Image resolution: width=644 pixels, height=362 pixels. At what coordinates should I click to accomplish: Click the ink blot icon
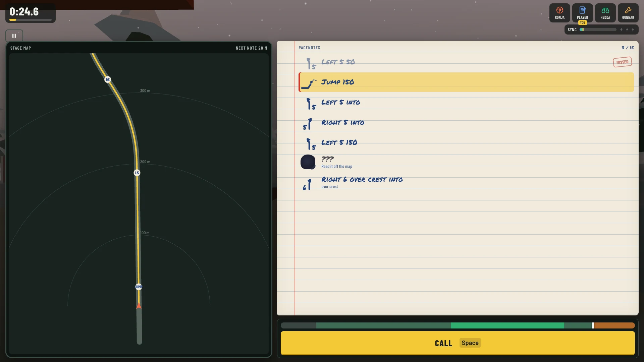pos(308,162)
